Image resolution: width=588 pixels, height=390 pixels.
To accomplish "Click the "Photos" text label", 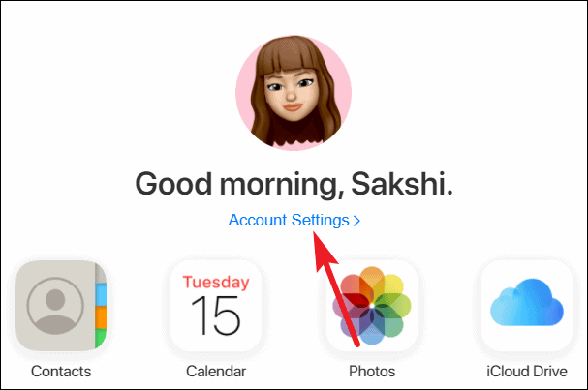I will (x=372, y=372).
